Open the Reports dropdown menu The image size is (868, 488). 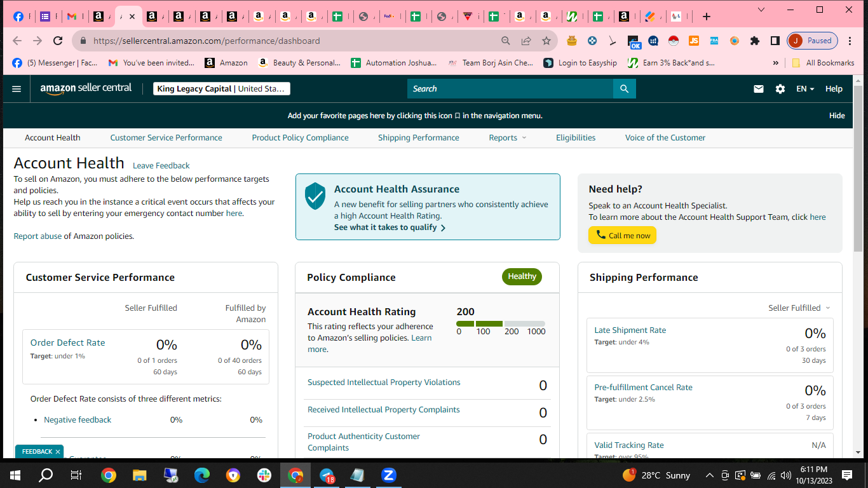point(508,137)
